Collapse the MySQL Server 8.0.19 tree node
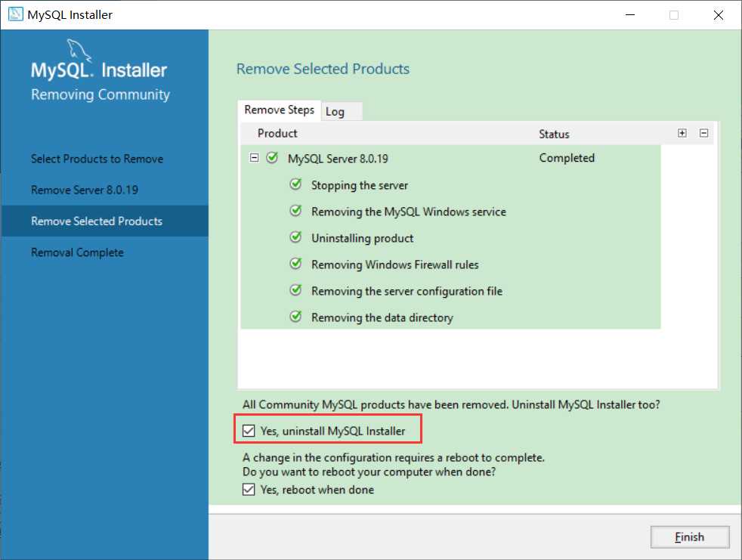The width and height of the screenshot is (742, 560). click(x=254, y=158)
